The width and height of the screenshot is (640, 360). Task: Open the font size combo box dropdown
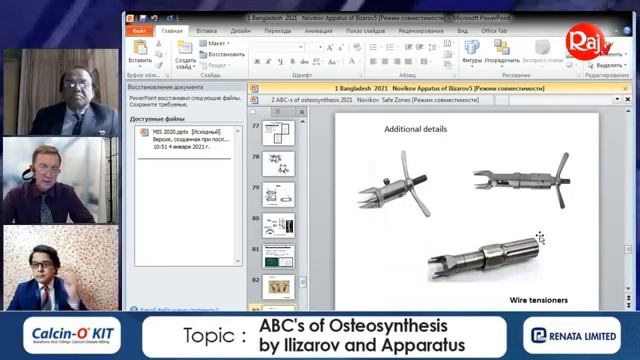(320, 48)
